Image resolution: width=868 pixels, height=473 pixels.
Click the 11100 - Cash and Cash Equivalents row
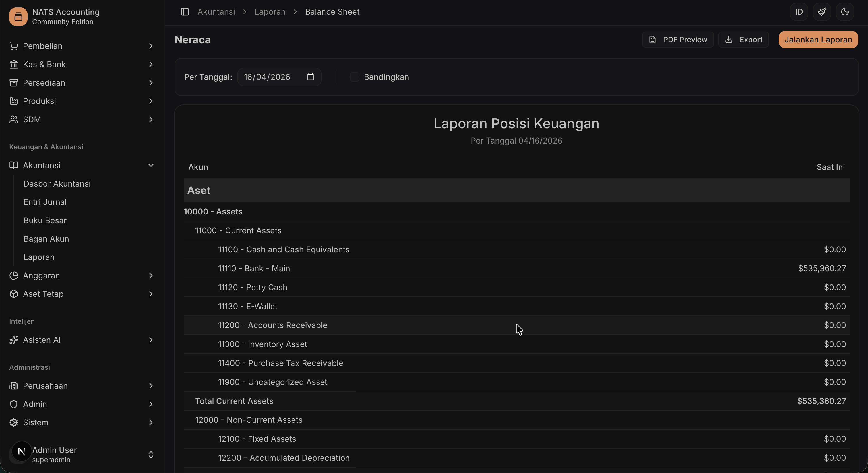(x=516, y=250)
